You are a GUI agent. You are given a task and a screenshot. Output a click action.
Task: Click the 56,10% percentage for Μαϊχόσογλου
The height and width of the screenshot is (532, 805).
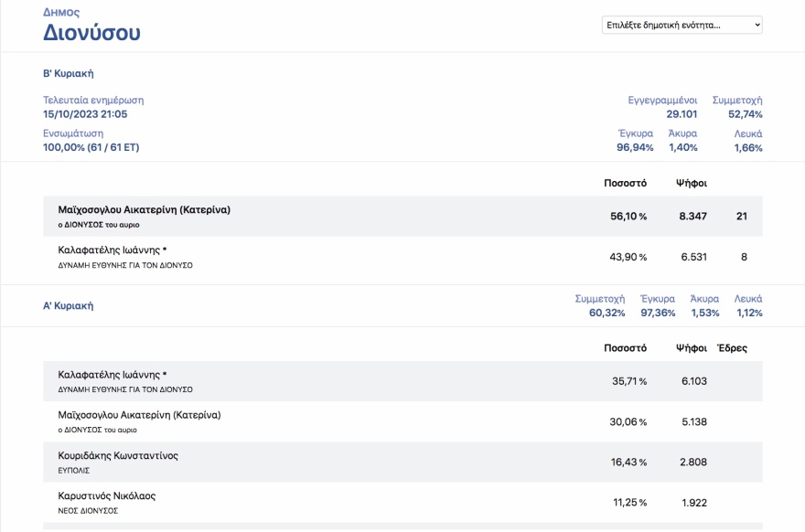[x=628, y=217]
